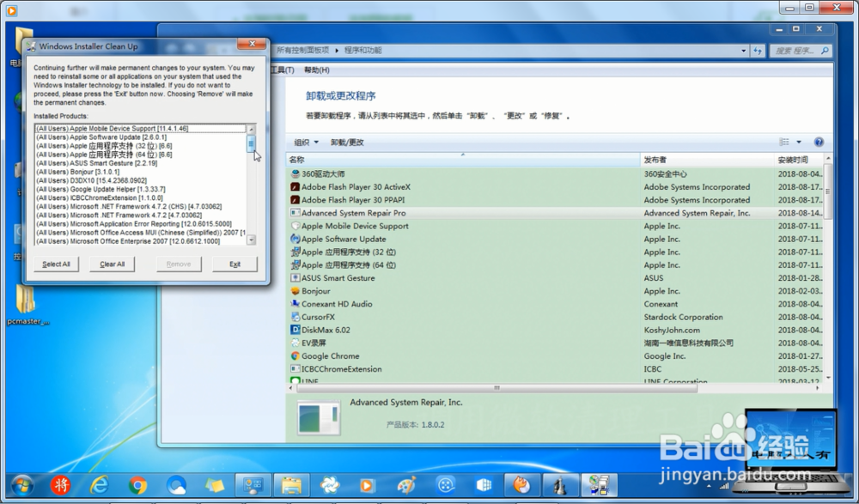Select the Apple Mobile Device Support program row

pyautogui.click(x=555, y=226)
